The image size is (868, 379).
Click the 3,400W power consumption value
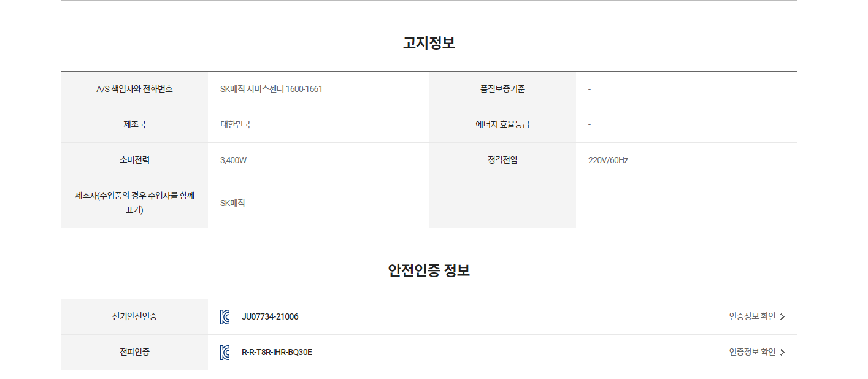coord(233,161)
